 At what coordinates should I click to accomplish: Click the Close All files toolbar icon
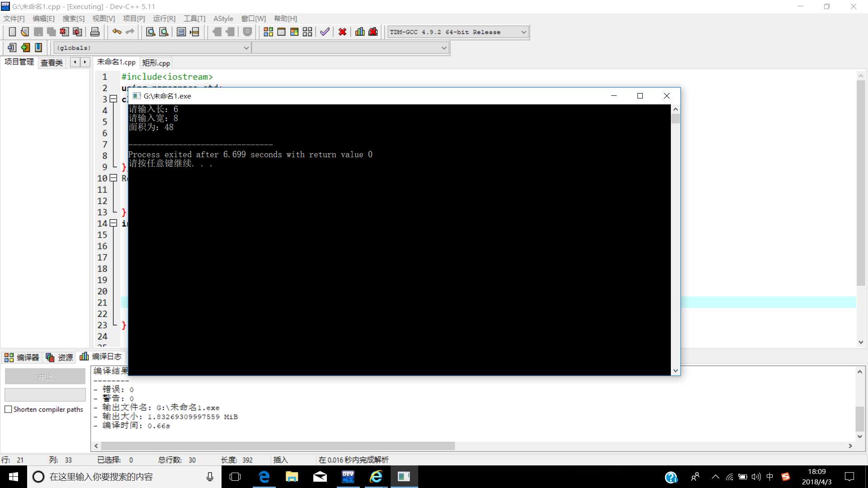tap(78, 32)
